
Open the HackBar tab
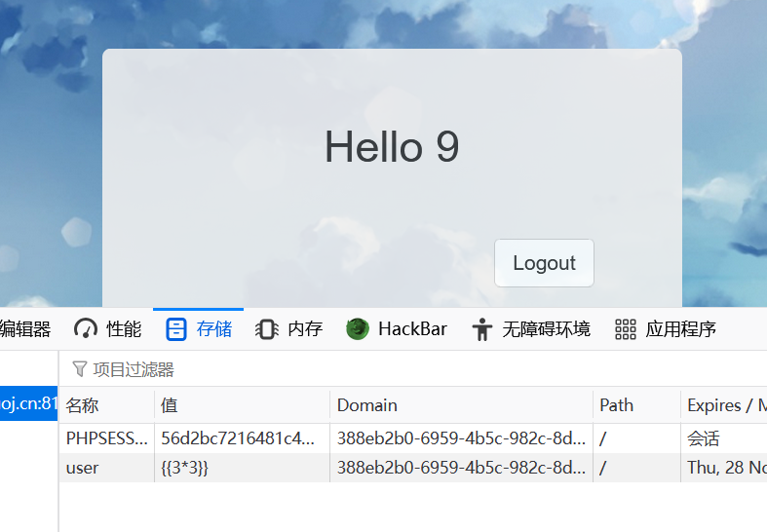pos(397,329)
